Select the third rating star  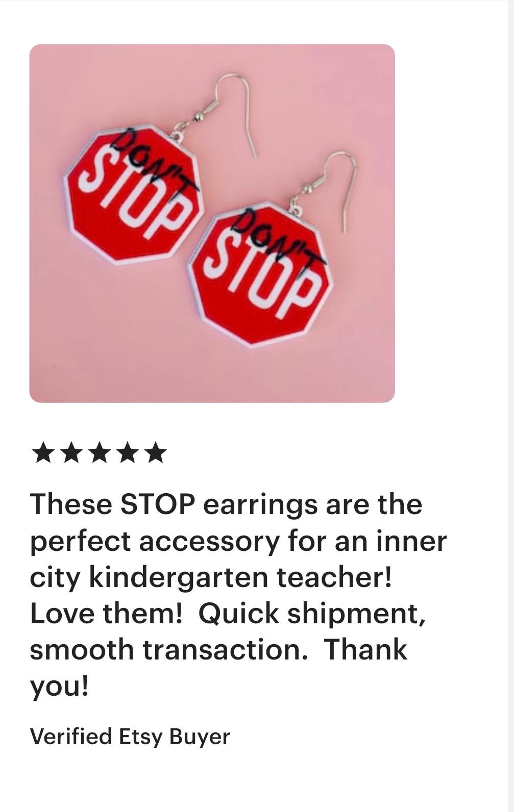click(x=99, y=452)
